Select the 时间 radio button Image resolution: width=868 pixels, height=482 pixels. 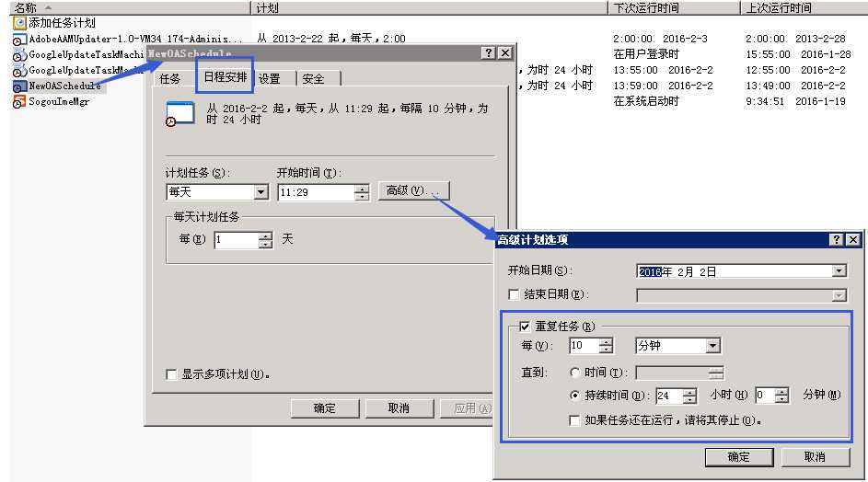click(574, 373)
